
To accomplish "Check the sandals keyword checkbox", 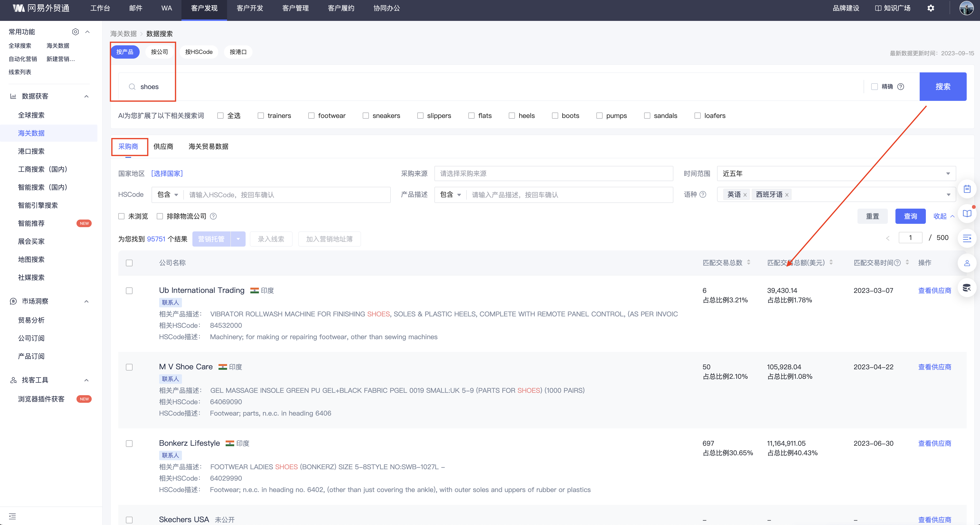I will point(647,116).
